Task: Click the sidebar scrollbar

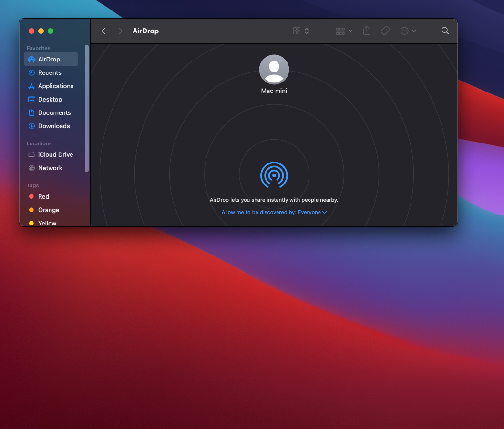Action: pyautogui.click(x=86, y=108)
